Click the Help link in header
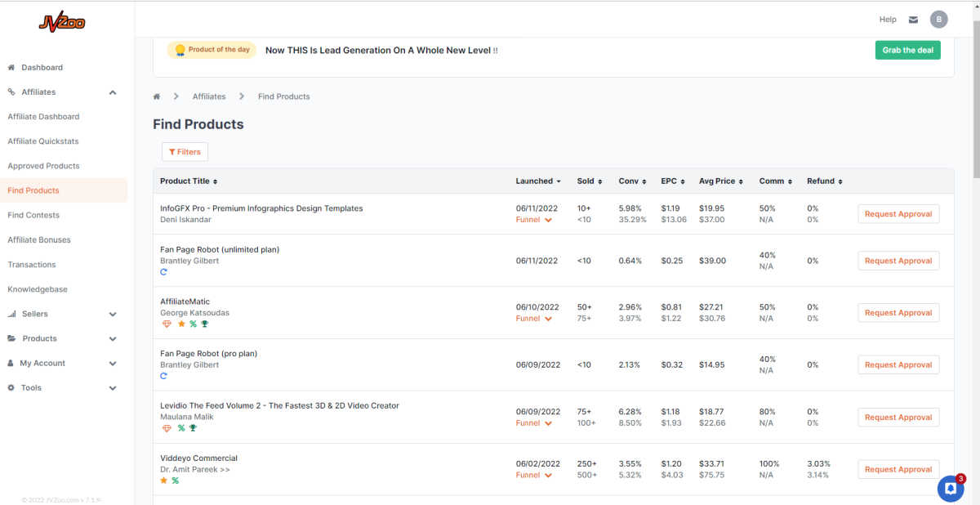Viewport: 980px width, 505px height. 888,20
